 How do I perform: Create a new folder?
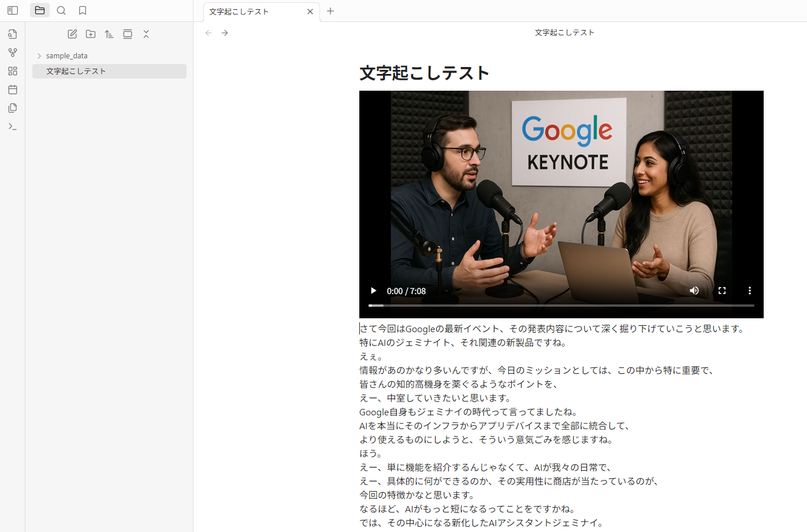(x=91, y=34)
